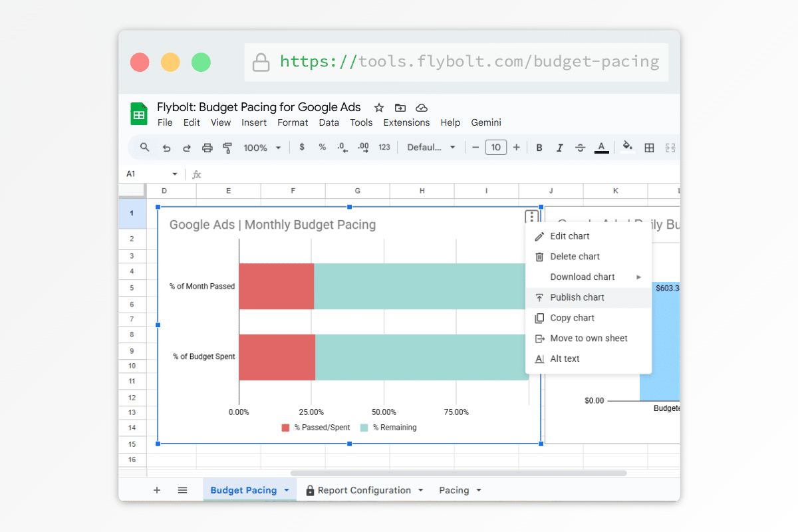Expand the Default font dropdown
The width and height of the screenshot is (798, 532).
coord(431,148)
